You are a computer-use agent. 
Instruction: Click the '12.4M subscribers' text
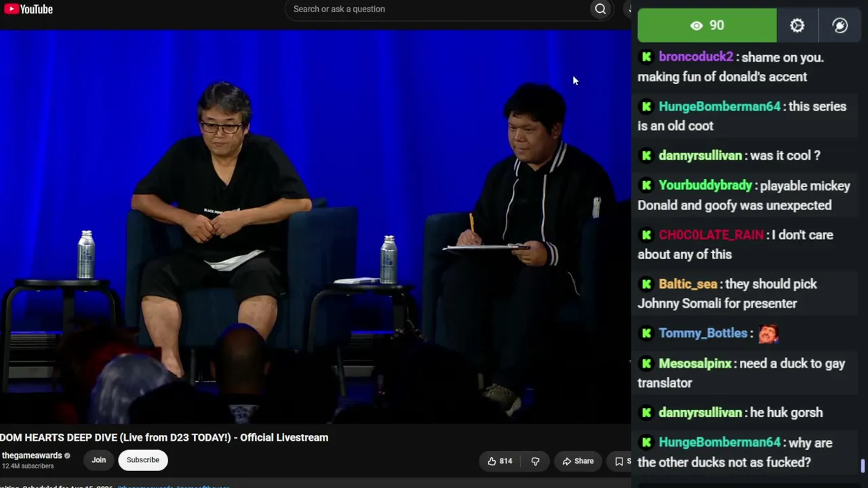tap(28, 466)
